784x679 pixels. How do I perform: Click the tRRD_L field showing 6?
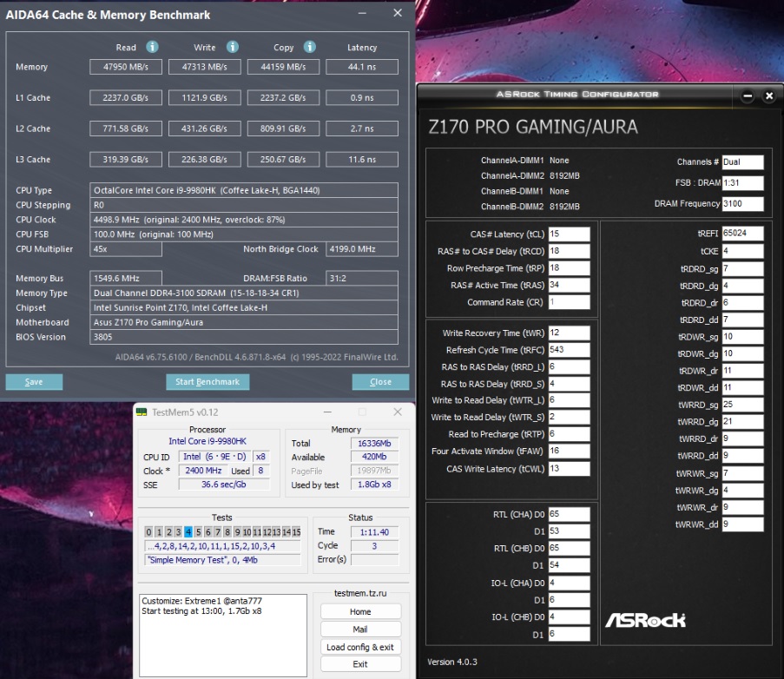click(x=569, y=367)
